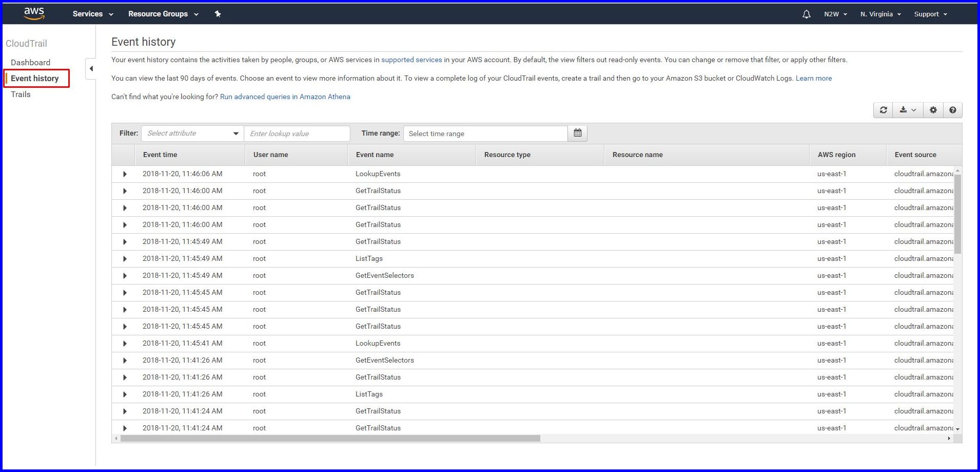This screenshot has width=980, height=472.
Task: Click LookupEvents in the 11:46:06 AM row
Action: pos(378,174)
